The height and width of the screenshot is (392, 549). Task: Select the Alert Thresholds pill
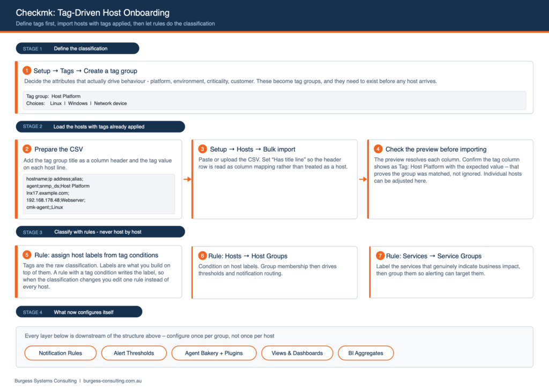point(133,353)
